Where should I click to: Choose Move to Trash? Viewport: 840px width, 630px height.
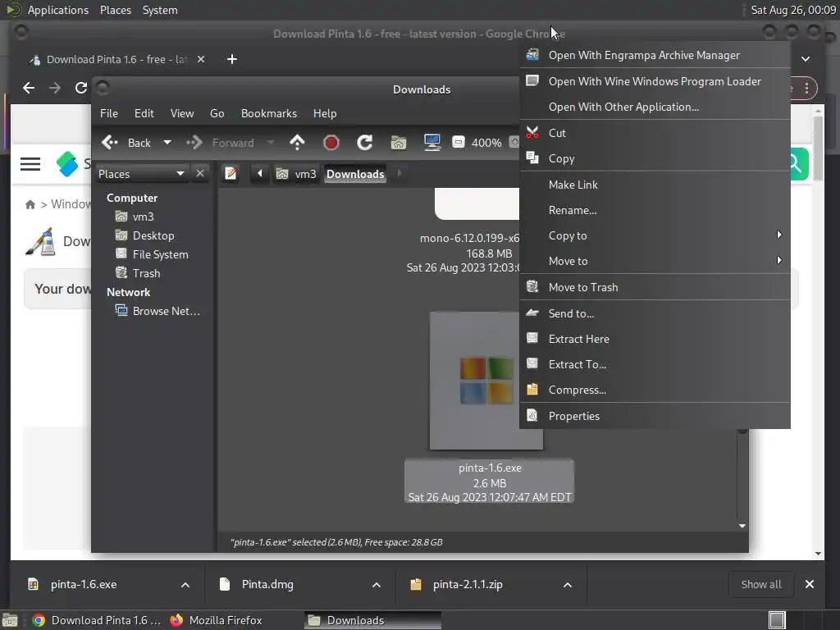click(x=655, y=287)
